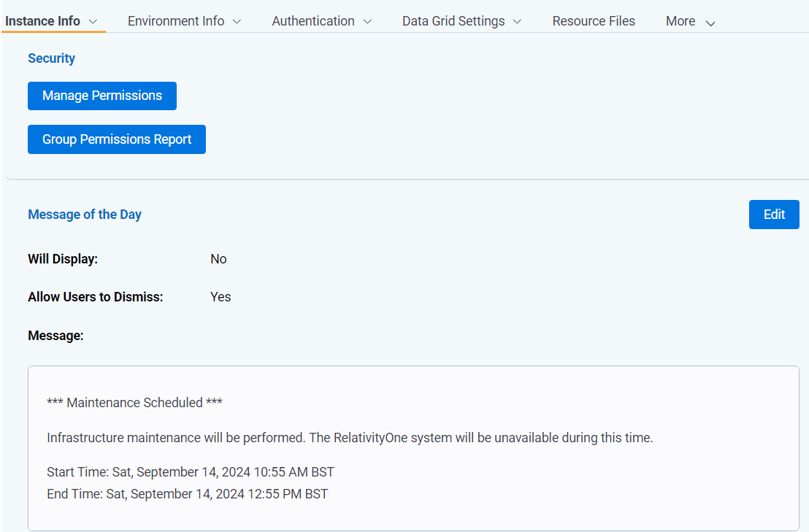
Task: Open Data Grid Settings tab
Action: [453, 21]
